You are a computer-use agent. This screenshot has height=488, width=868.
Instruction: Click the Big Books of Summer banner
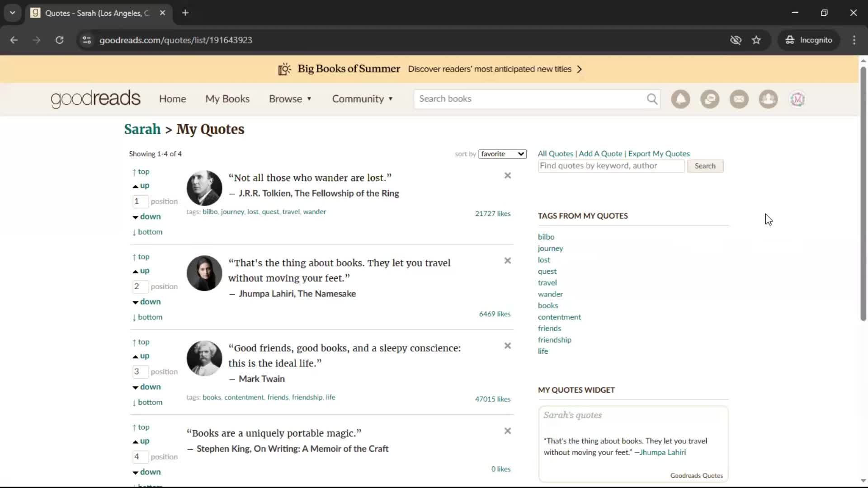click(x=429, y=69)
